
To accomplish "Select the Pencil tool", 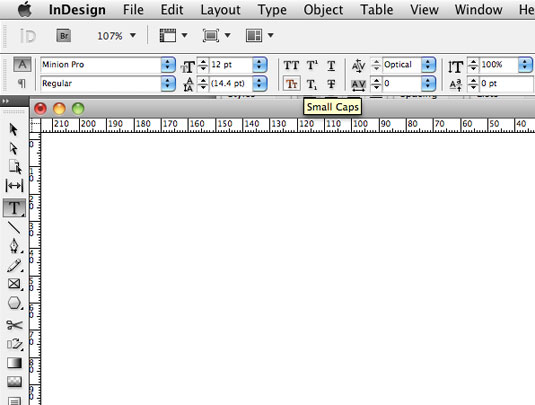I will click(x=14, y=265).
